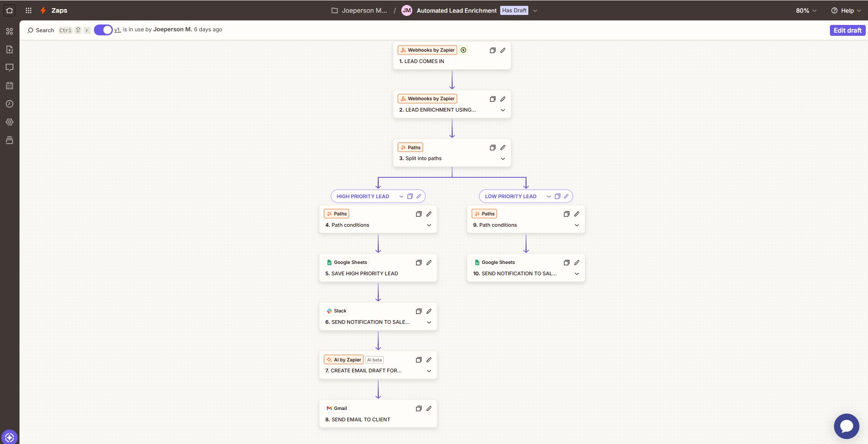Click the Zaps lightning bolt icon

point(43,10)
